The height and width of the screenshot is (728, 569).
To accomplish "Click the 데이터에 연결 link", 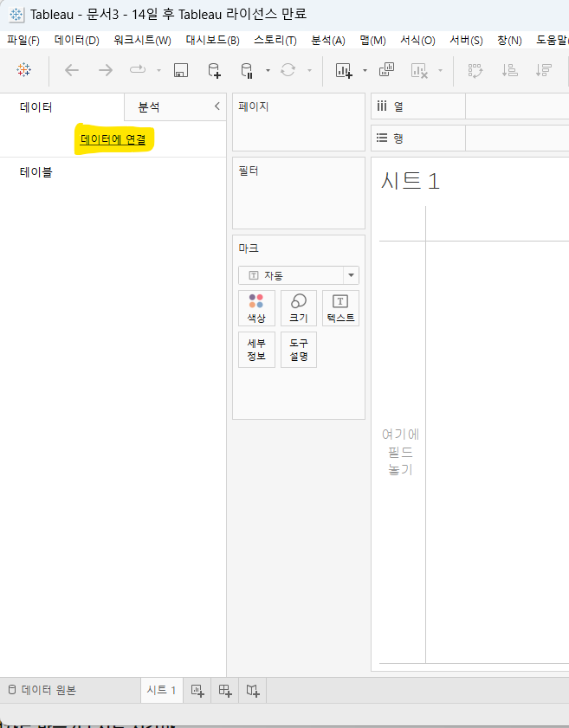I will point(113,139).
